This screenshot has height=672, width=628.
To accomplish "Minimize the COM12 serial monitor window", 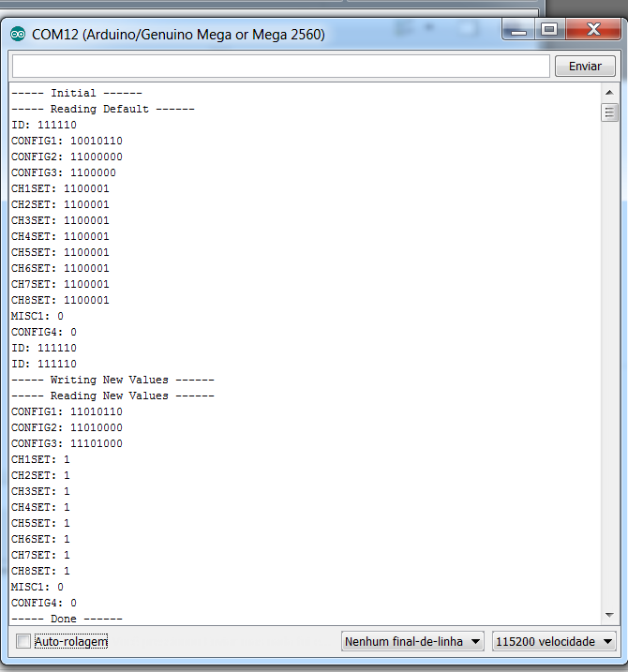I will [x=518, y=30].
